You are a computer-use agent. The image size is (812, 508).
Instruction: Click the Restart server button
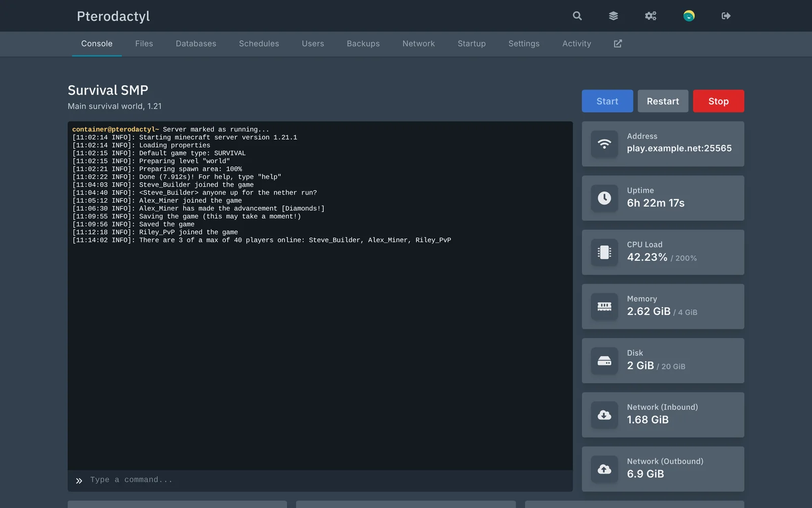tap(663, 101)
